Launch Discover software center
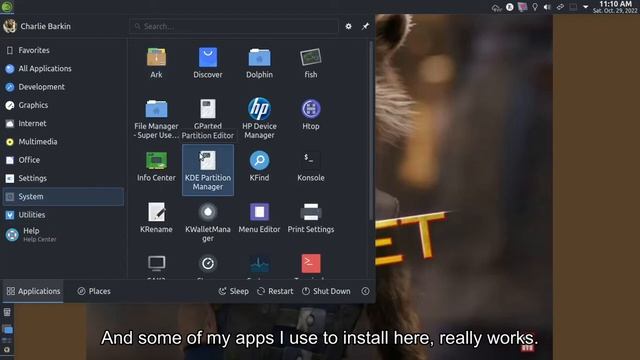 tap(208, 63)
